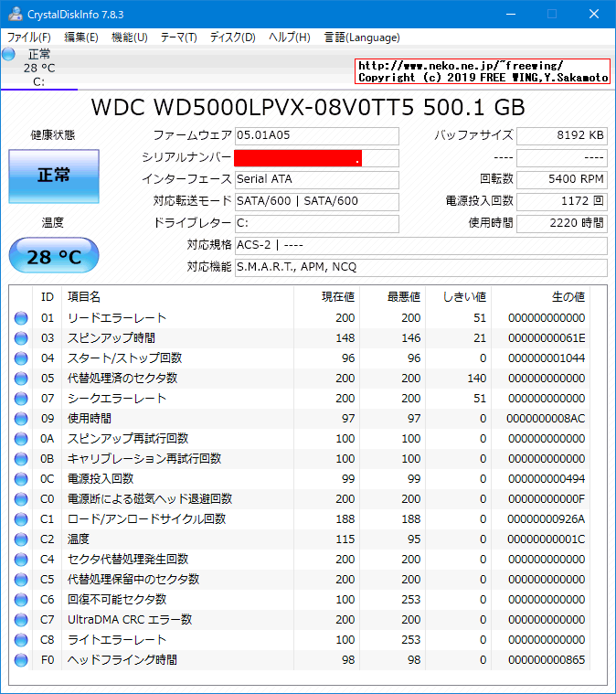
Task: Click status icon for C0 電源断による磁気ヘッド退避回数 row
Action: pyautogui.click(x=21, y=499)
